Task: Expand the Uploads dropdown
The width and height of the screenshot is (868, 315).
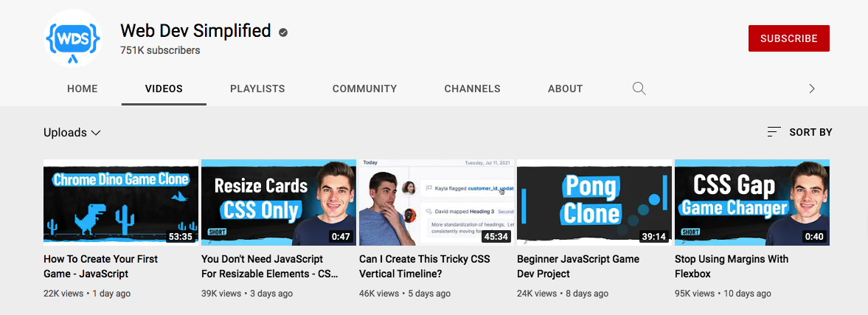Action: 72,133
